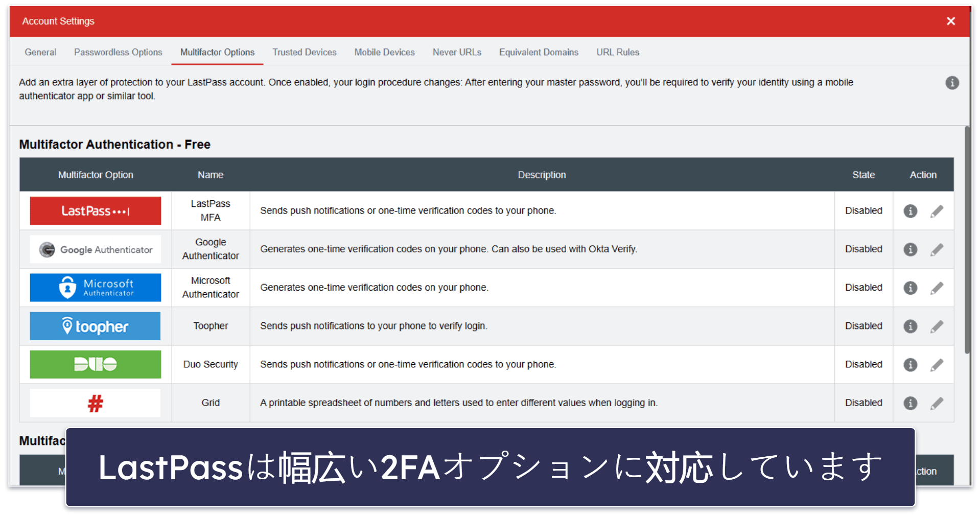
Task: Open info icon for Duo Security row
Action: point(910,364)
